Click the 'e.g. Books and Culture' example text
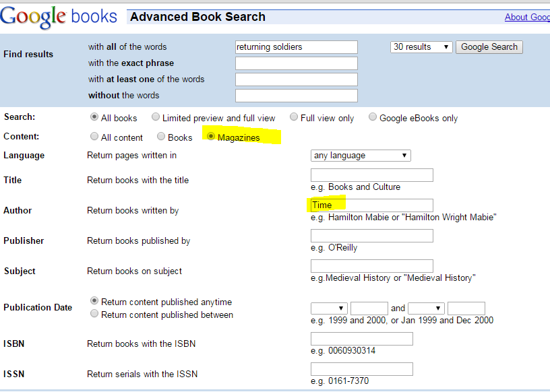 (x=355, y=187)
